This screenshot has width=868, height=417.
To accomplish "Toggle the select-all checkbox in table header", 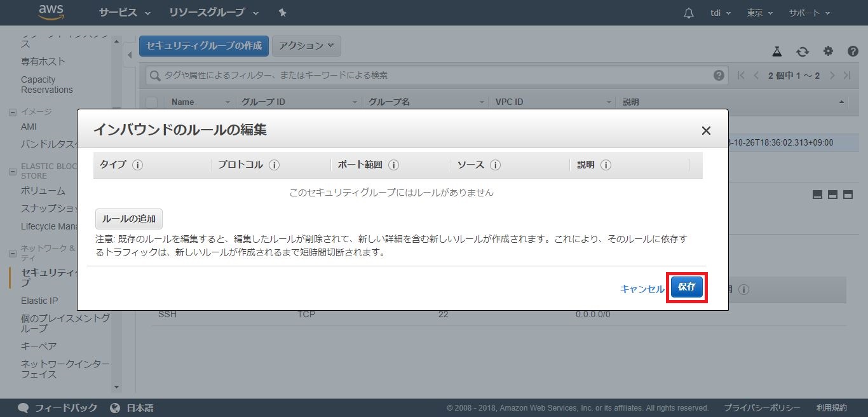I will pos(152,102).
